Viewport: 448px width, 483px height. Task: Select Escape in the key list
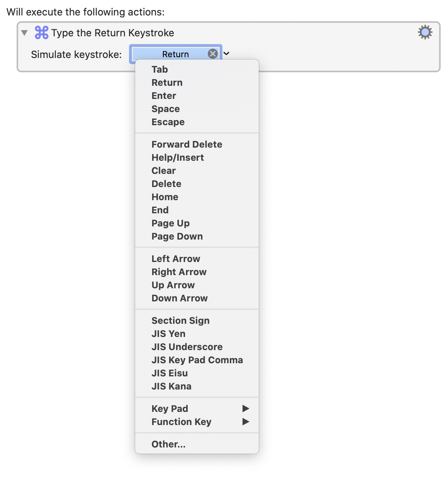click(x=168, y=122)
